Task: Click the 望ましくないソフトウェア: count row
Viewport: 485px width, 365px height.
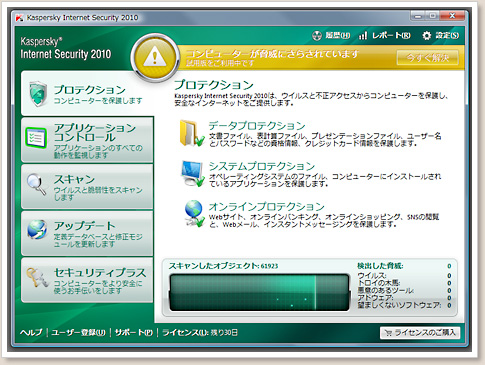Action: tap(404, 305)
